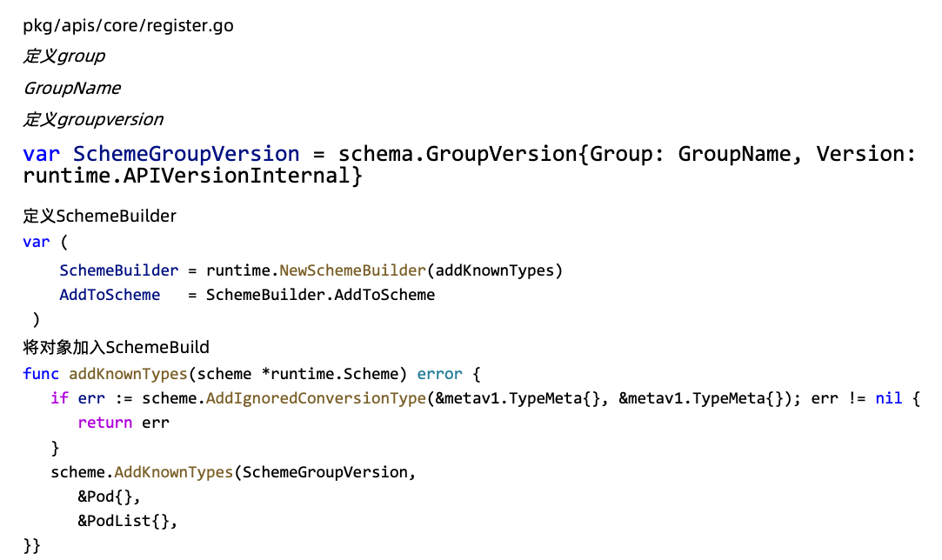Click SchemeBuilder.AddToScheme assignment value

320,295
